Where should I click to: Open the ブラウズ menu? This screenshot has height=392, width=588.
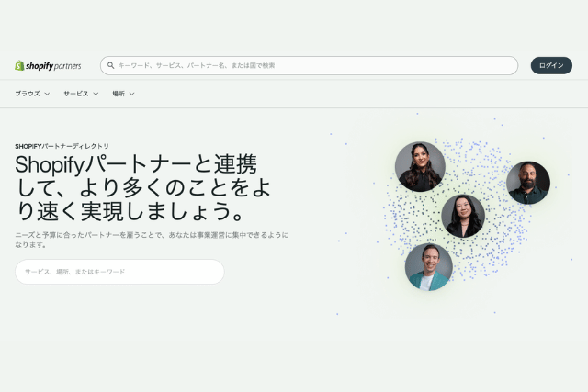[32, 94]
